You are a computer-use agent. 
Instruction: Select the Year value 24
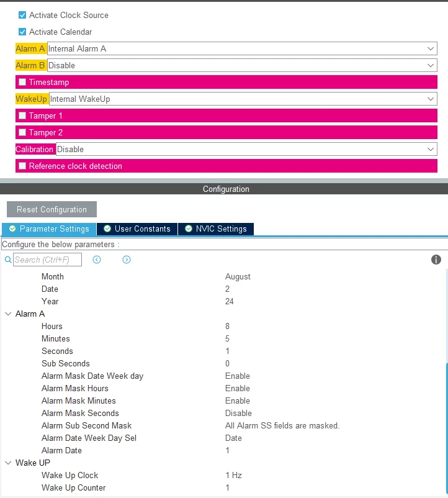230,301
